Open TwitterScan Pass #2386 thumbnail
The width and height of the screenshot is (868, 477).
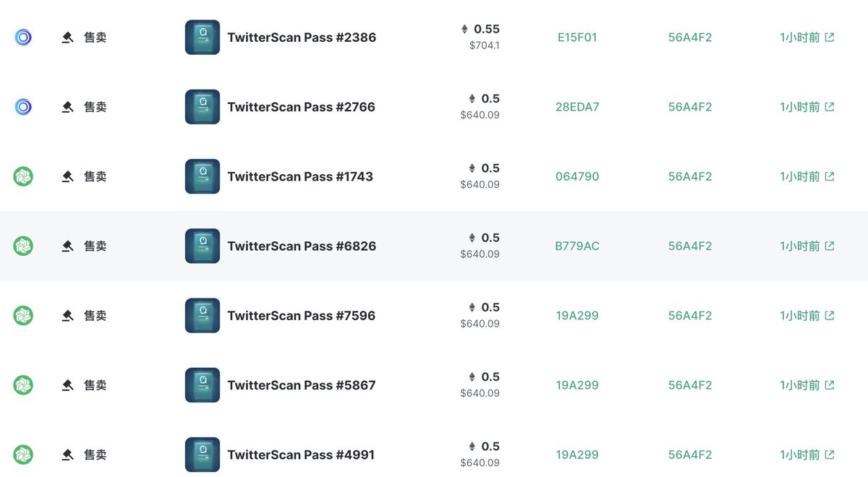(x=203, y=38)
